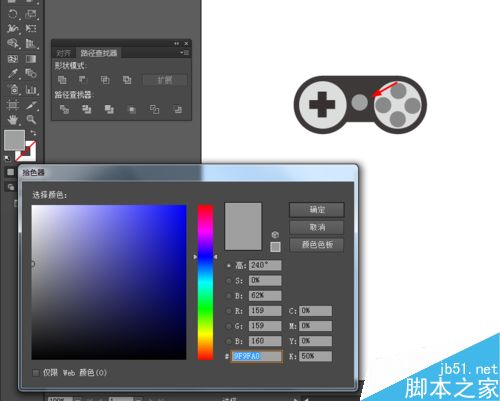
Task: Select the Column Graph tool
Action: [x=31, y=89]
